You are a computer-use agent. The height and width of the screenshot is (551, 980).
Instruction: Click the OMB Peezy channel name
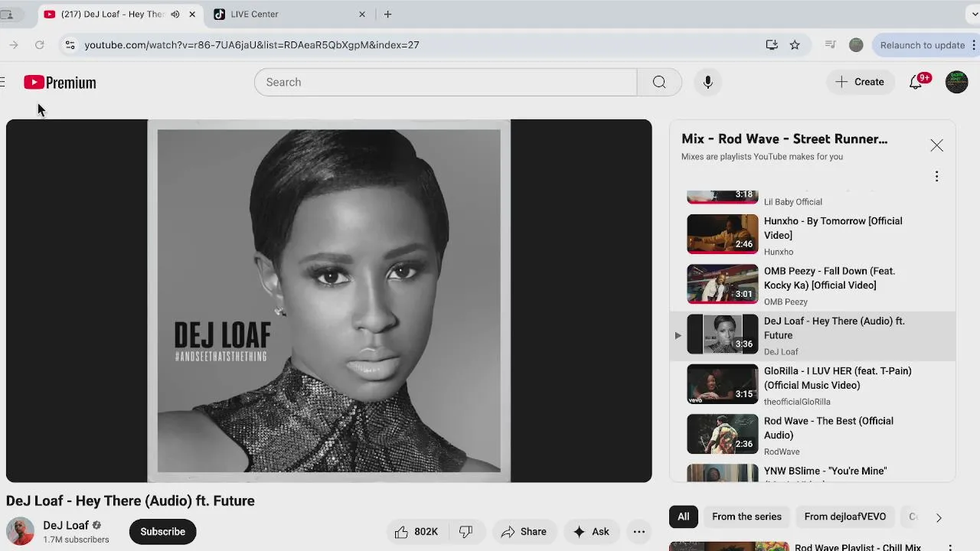coord(786,302)
